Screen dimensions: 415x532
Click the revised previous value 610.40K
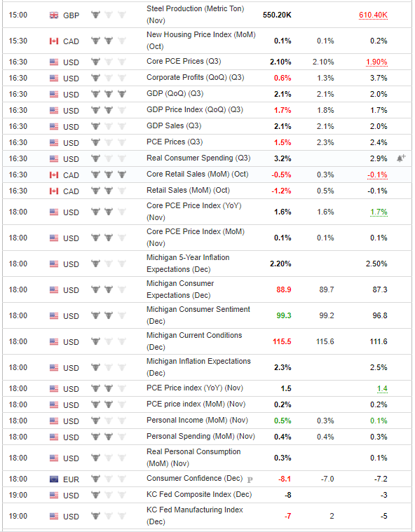tap(373, 15)
